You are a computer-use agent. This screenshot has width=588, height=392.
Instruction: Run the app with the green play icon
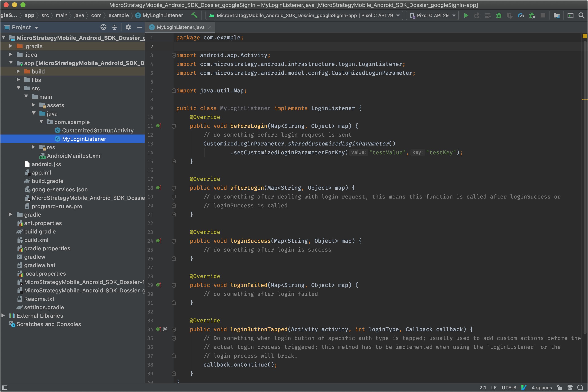[x=466, y=16]
